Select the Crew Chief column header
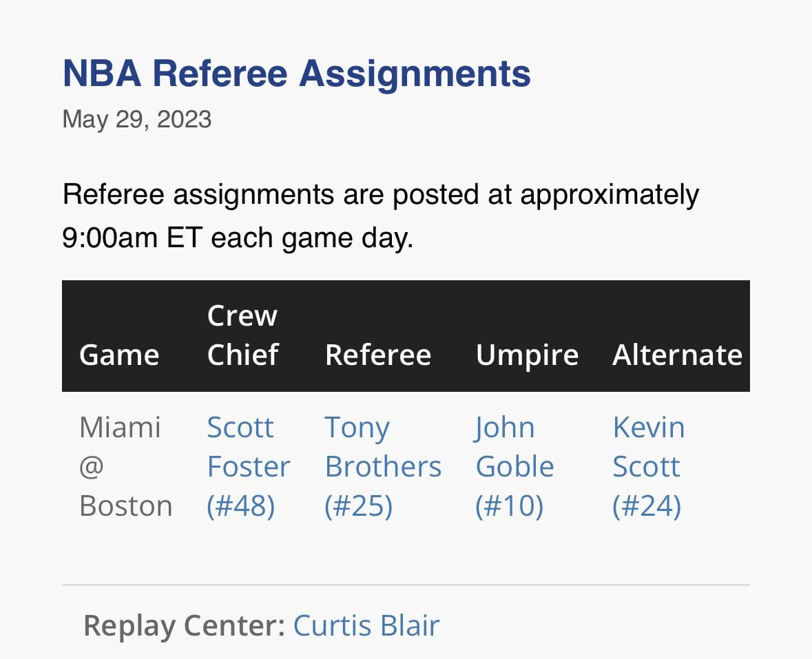The height and width of the screenshot is (659, 812). coord(242,335)
